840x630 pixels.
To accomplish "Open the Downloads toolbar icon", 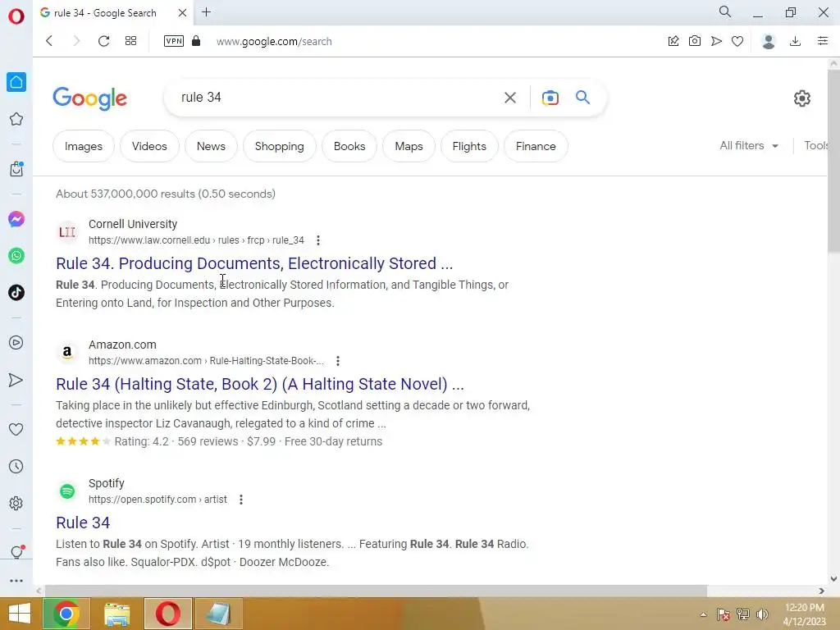I will [x=796, y=41].
